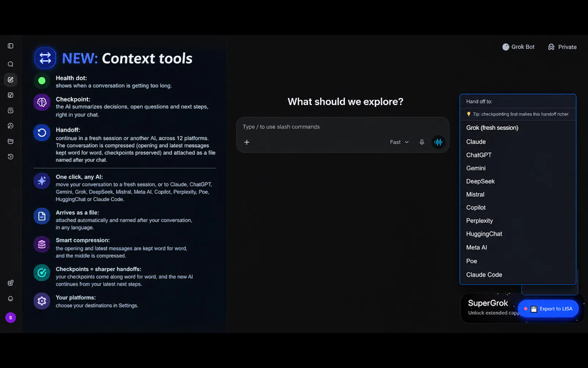588x368 pixels.
Task: Pick Poe from handoff menu
Action: (518, 261)
